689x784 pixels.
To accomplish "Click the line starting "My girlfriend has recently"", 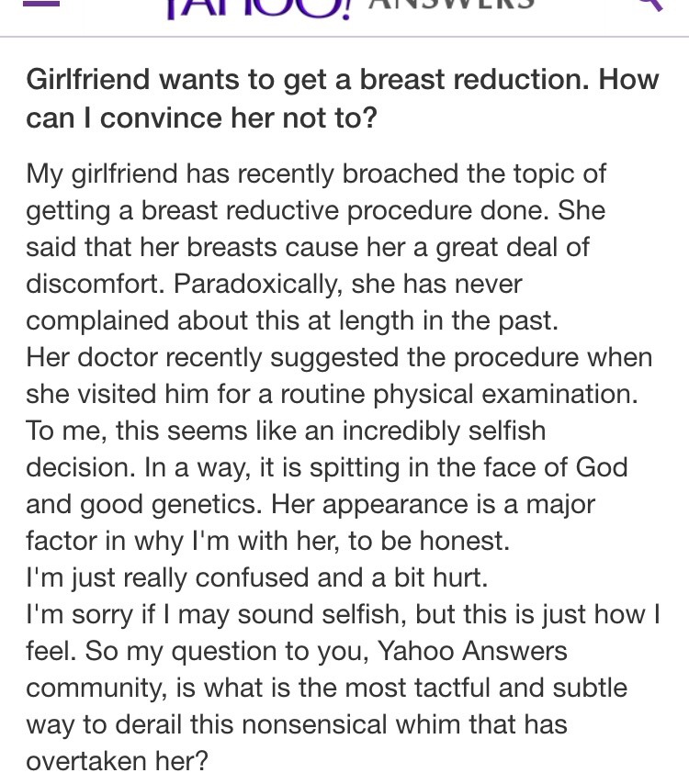I will [316, 174].
